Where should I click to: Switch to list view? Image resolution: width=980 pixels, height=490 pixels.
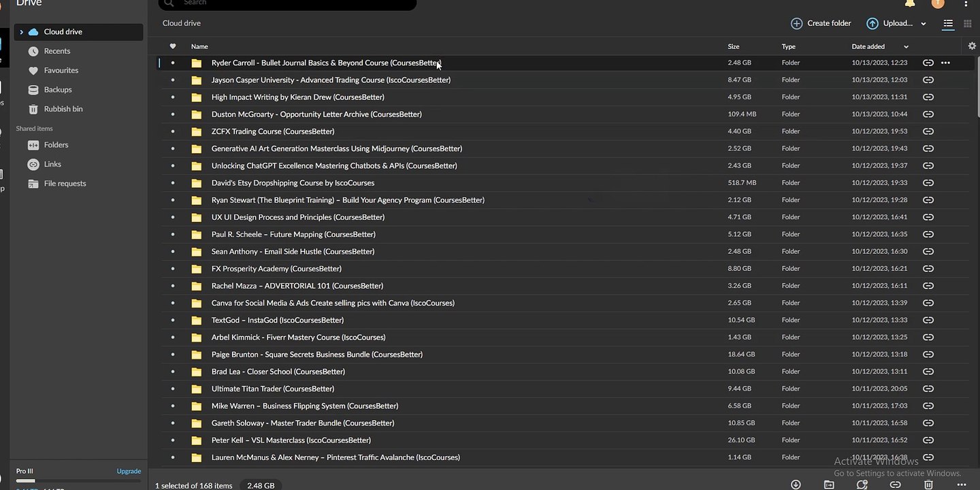948,24
